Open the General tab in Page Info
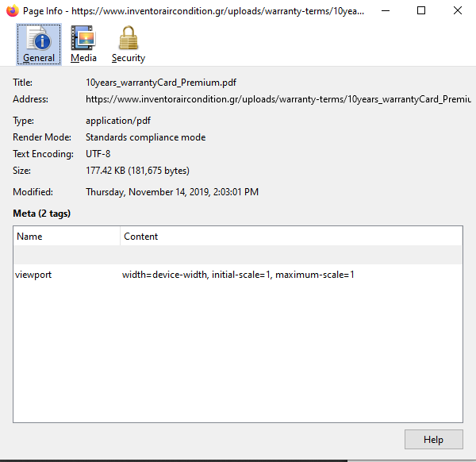 39,44
